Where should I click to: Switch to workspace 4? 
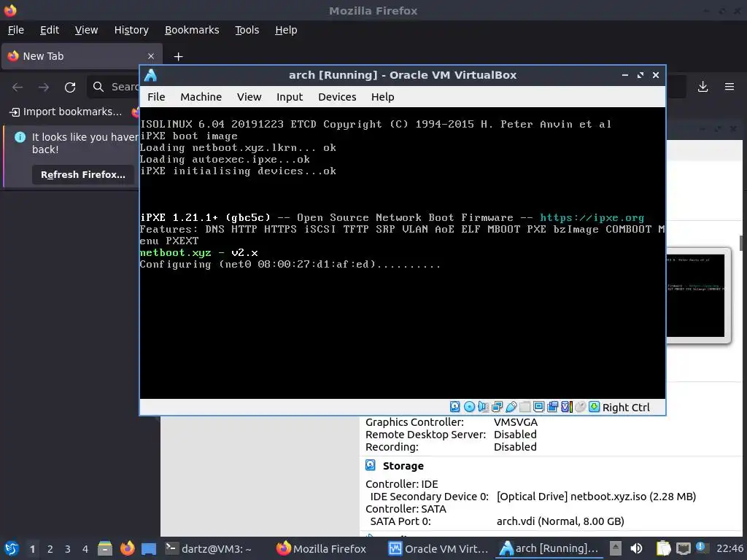click(85, 549)
